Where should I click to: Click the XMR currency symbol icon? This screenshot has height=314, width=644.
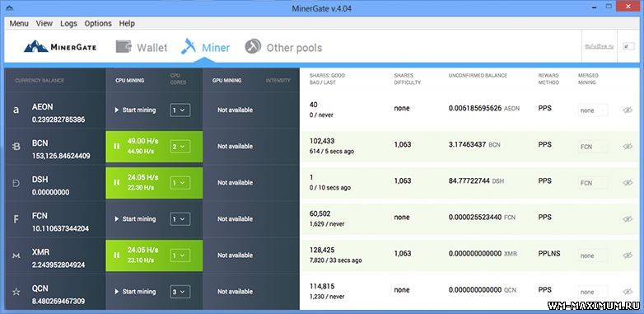tap(16, 255)
